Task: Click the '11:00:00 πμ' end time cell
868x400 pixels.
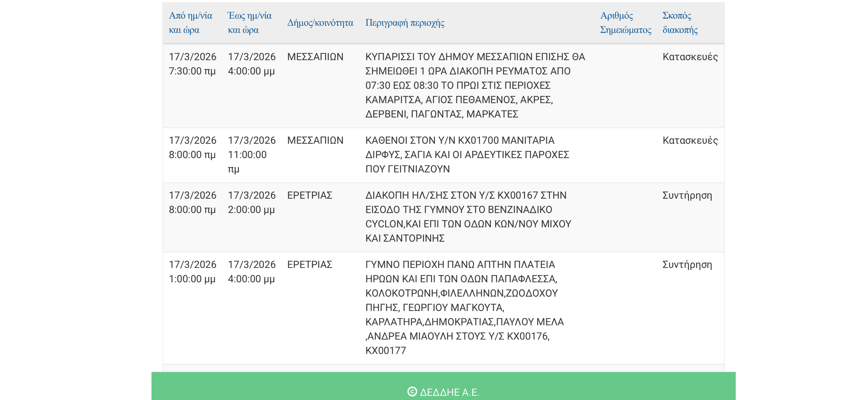Action: pos(247,155)
